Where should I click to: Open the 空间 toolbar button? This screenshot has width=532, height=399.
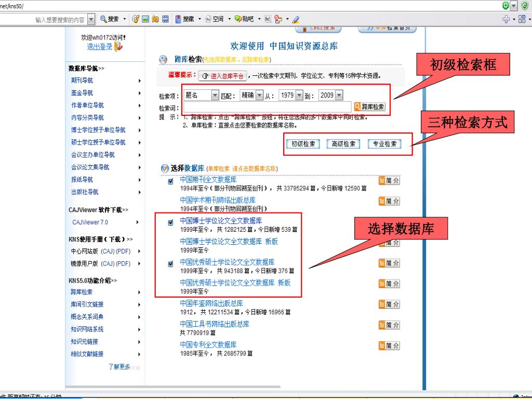pos(215,19)
